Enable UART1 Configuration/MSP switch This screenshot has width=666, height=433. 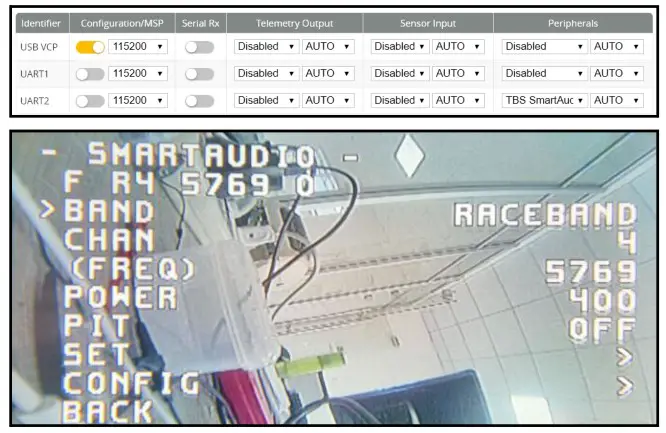(x=90, y=74)
